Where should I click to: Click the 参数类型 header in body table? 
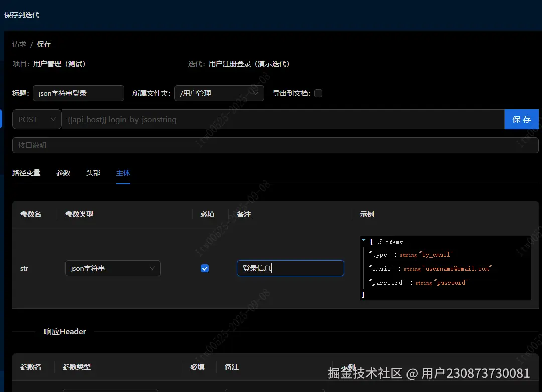click(x=79, y=214)
